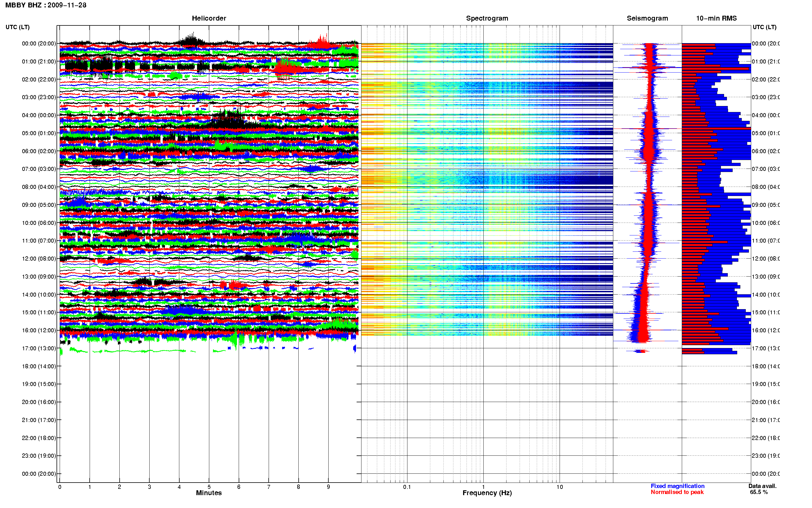This screenshot has height=508, width=812.
Task: Click the 'Frequency (Hz)' x-axis label
Action: coord(487,493)
